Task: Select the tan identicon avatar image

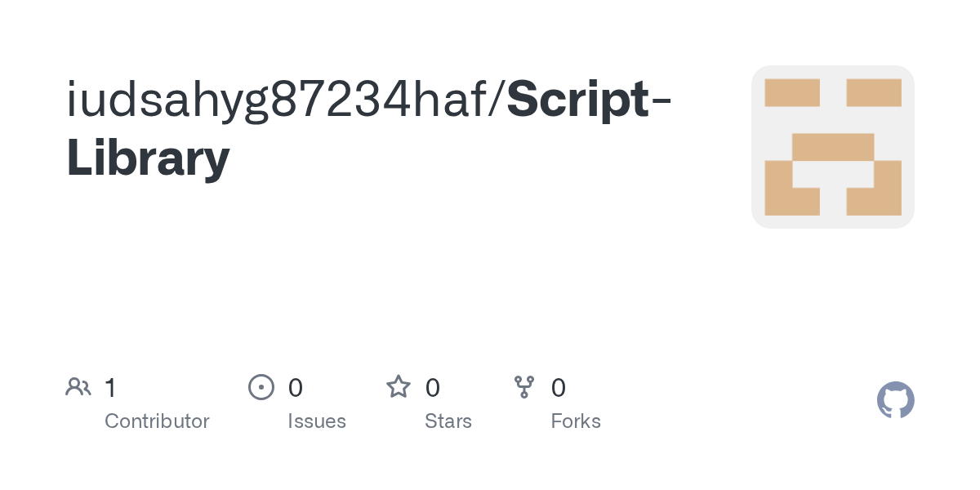Action: (833, 147)
